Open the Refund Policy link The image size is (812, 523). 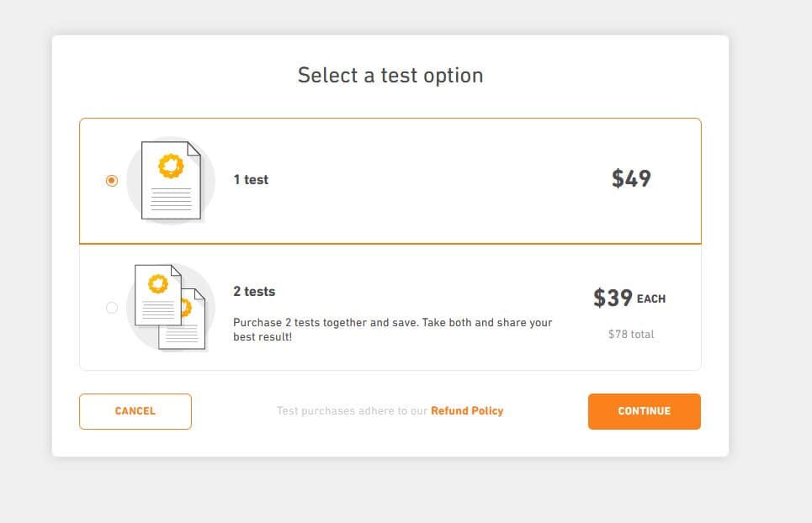click(x=467, y=411)
